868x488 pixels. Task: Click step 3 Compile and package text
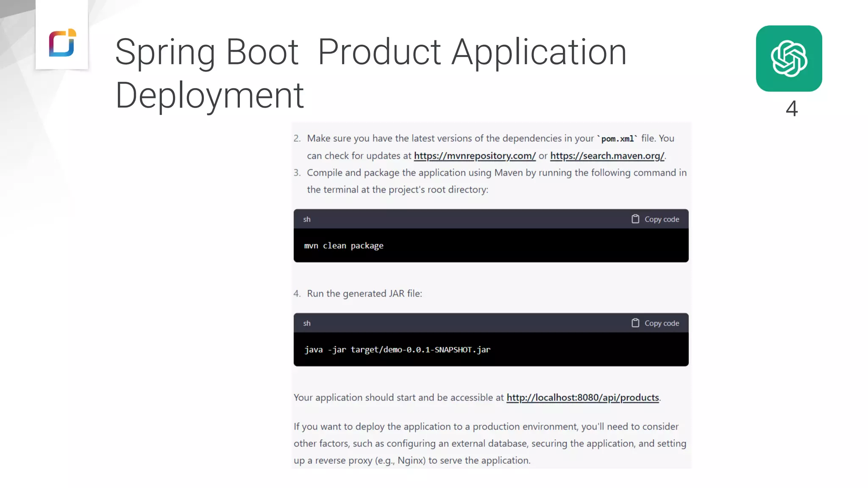pos(496,173)
